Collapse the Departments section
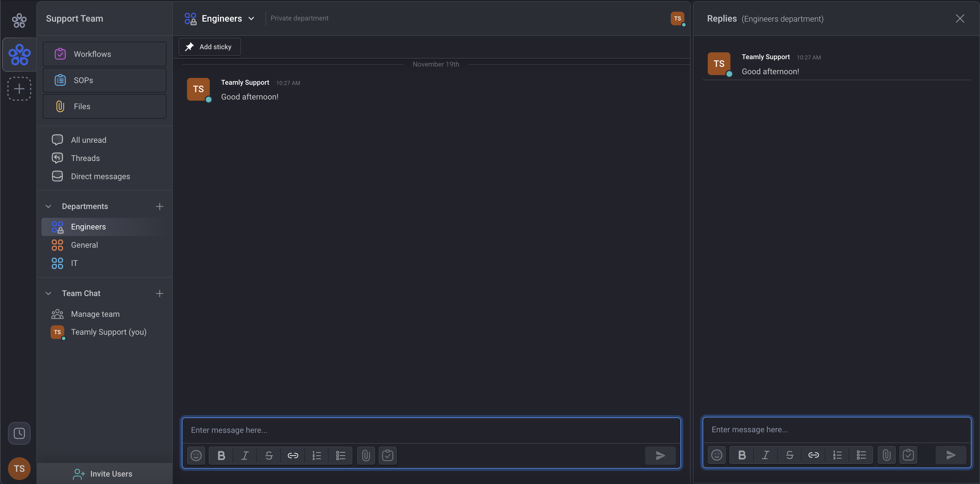This screenshot has height=484, width=980. point(48,206)
